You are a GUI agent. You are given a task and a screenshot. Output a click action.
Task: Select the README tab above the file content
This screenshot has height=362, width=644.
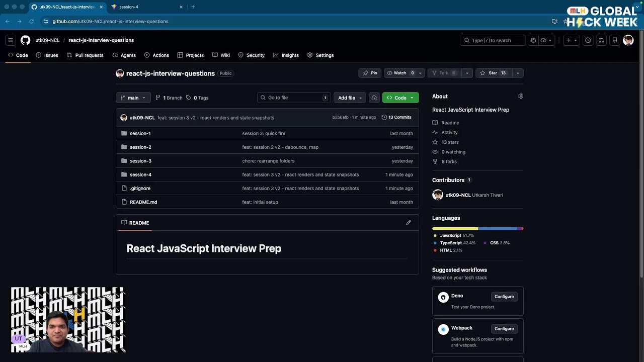pyautogui.click(x=135, y=223)
